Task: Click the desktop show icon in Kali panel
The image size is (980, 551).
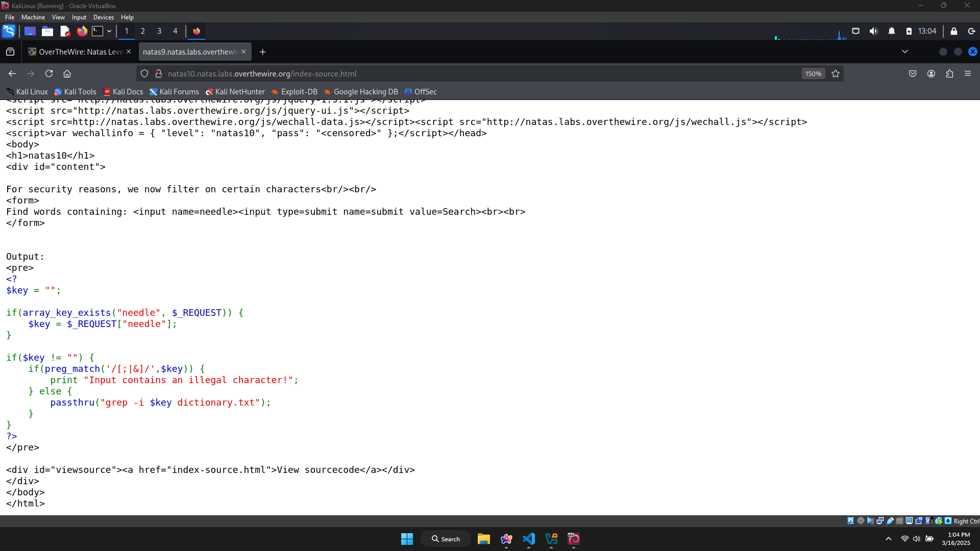Action: point(30,31)
